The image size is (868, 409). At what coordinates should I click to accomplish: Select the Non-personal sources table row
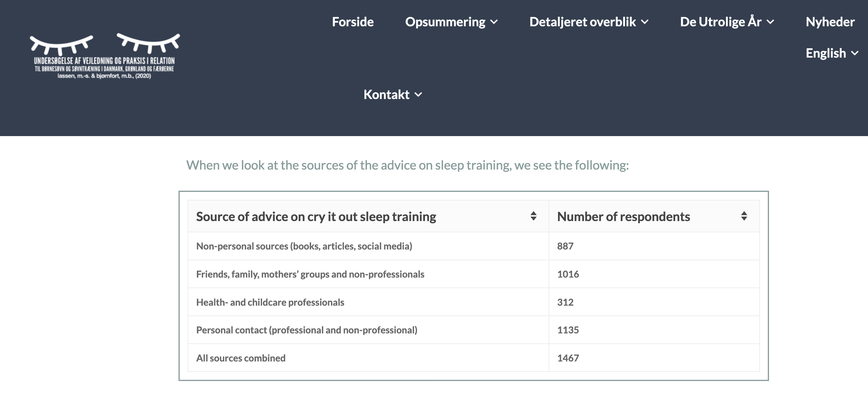[474, 246]
